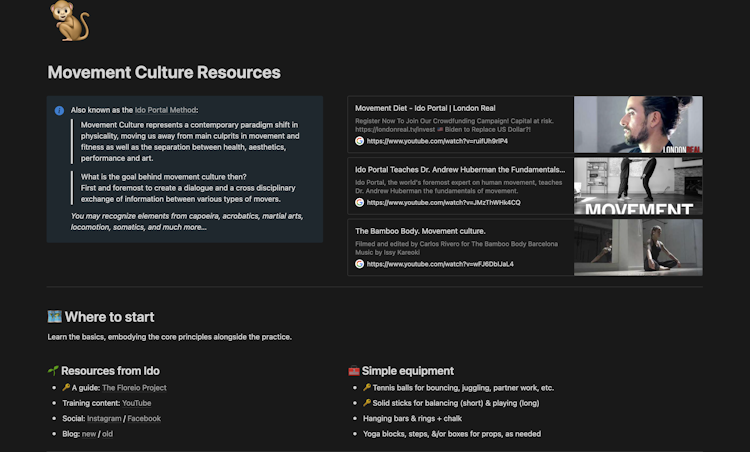Open The Bamboo Body bookmark title

tap(420, 231)
